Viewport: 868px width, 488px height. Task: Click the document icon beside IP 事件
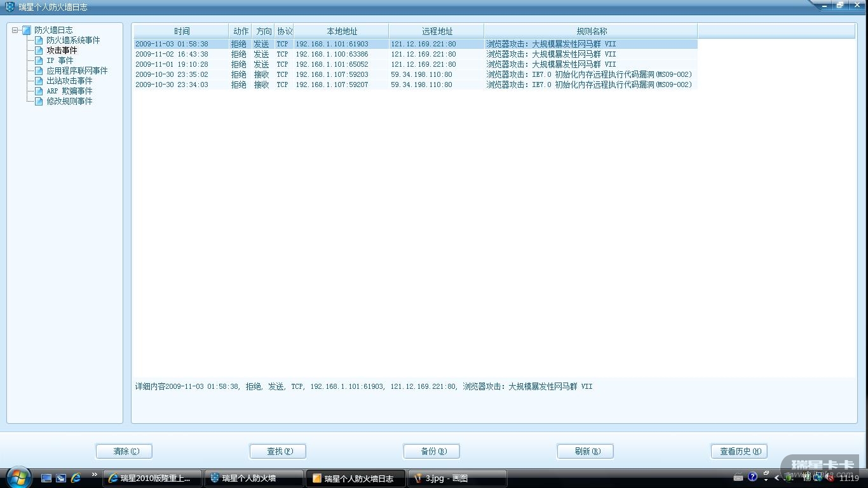point(39,60)
